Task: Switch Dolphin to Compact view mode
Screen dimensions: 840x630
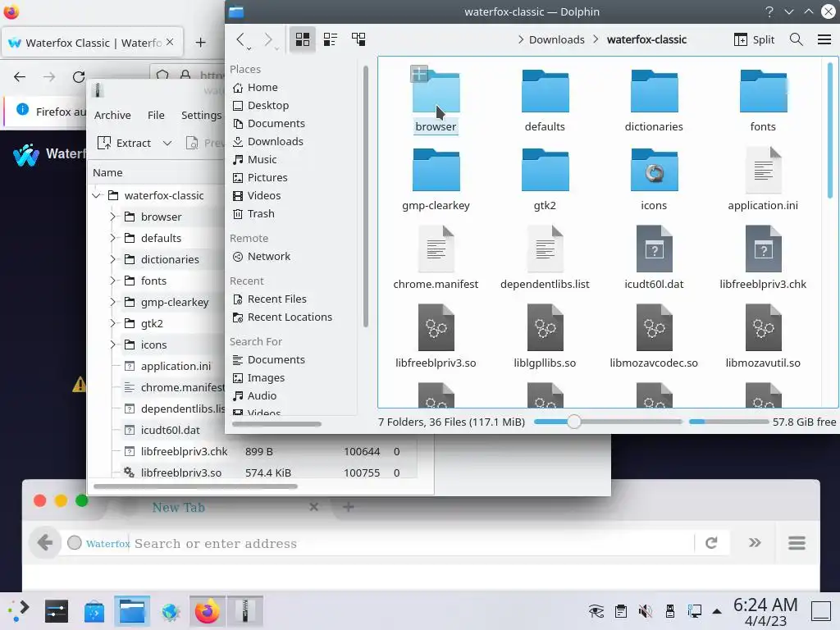Action: (331, 39)
